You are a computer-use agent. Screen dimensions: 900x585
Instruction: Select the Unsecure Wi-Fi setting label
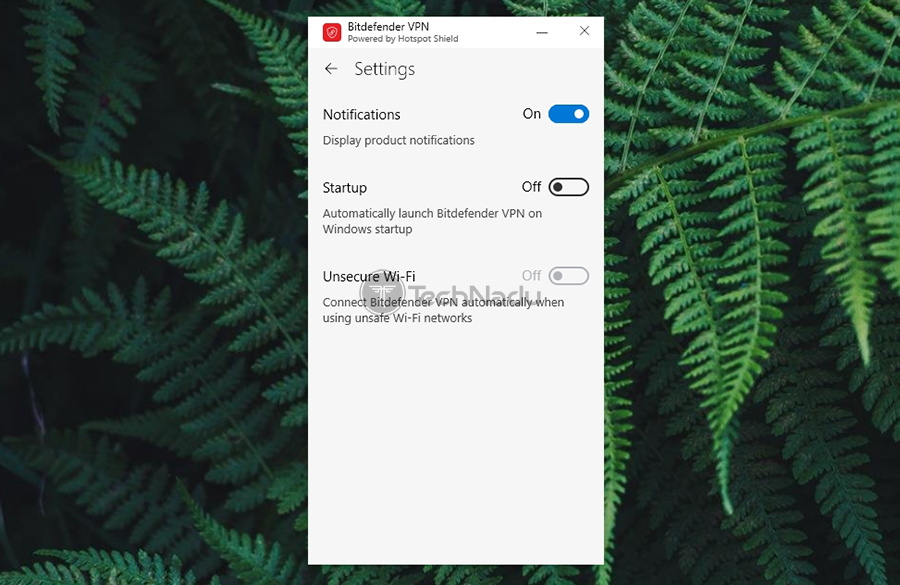(x=369, y=277)
